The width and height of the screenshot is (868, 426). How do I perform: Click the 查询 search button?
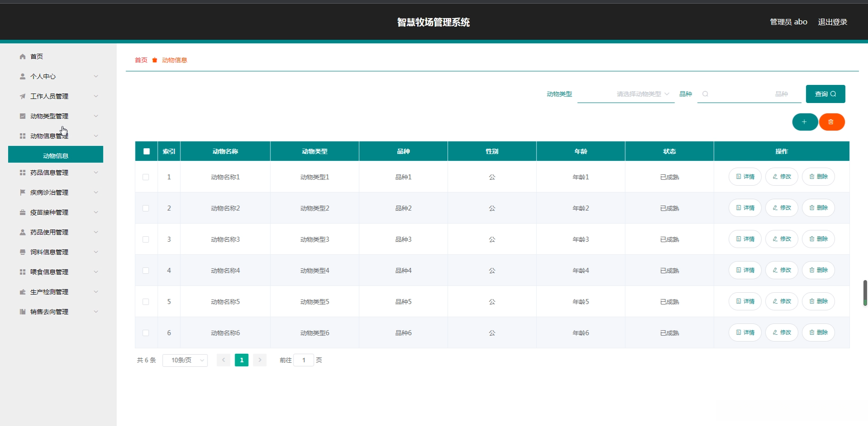[x=826, y=94]
